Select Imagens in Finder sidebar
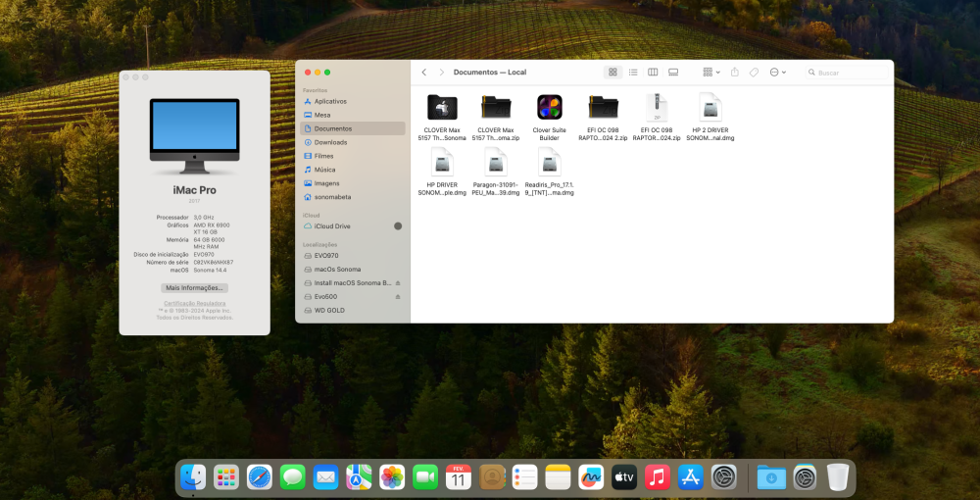Viewport: 980px width, 500px height. point(353,183)
